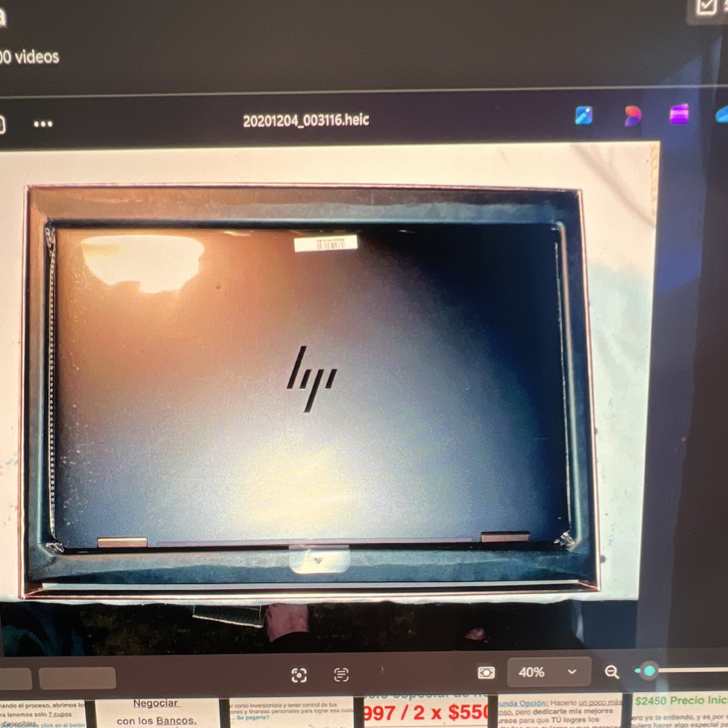The height and width of the screenshot is (728, 728).
Task: Activate the scan text icon
Action: click(341, 674)
